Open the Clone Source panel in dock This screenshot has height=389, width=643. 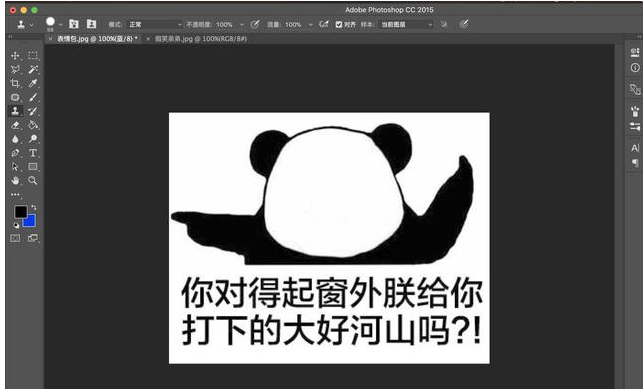coord(635,89)
